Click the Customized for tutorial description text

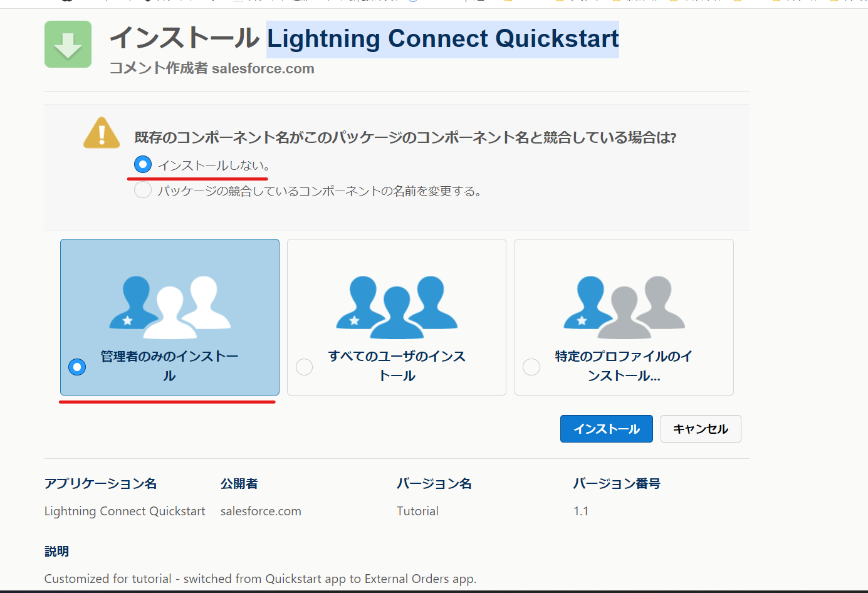(260, 579)
